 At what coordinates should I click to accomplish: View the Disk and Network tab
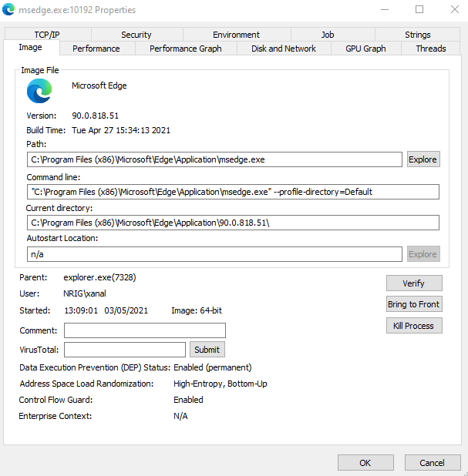284,49
